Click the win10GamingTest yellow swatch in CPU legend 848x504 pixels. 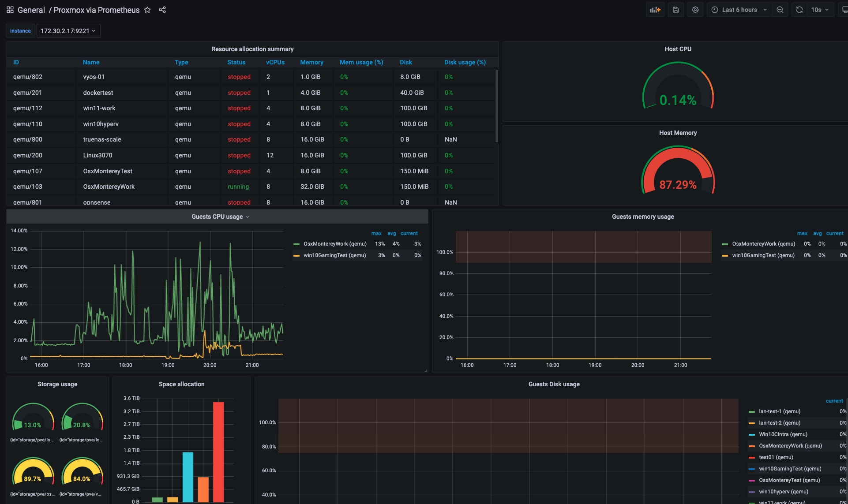296,255
